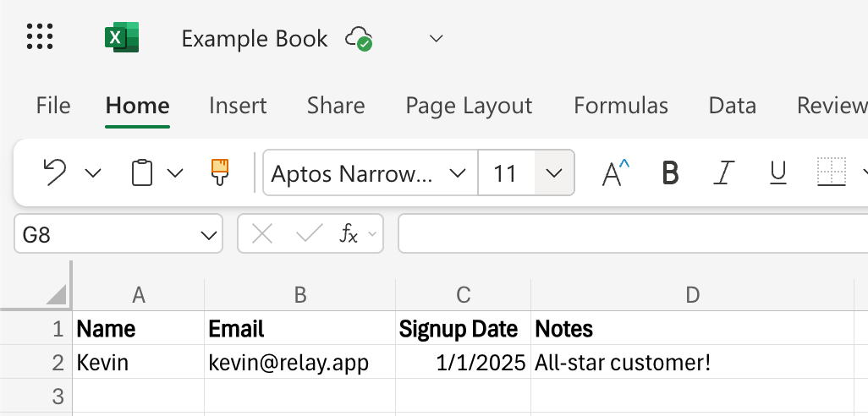Toggle Underline formatting
This screenshot has height=416, width=868.
777,172
